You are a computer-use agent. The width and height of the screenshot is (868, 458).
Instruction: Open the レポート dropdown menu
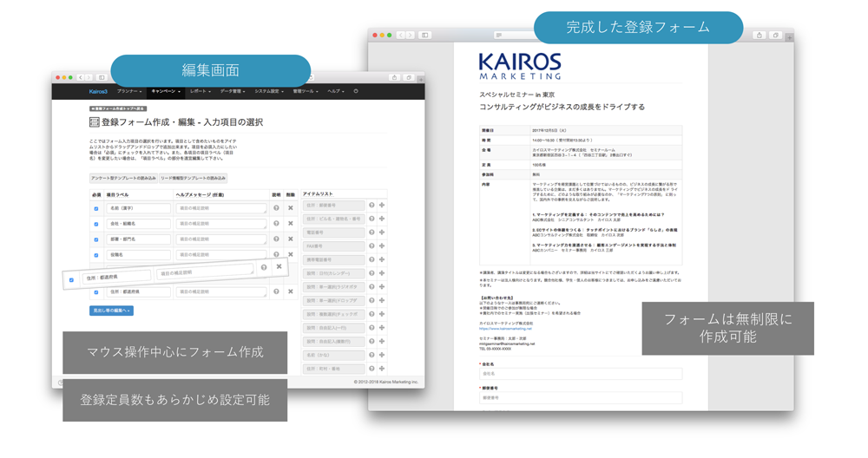(201, 91)
